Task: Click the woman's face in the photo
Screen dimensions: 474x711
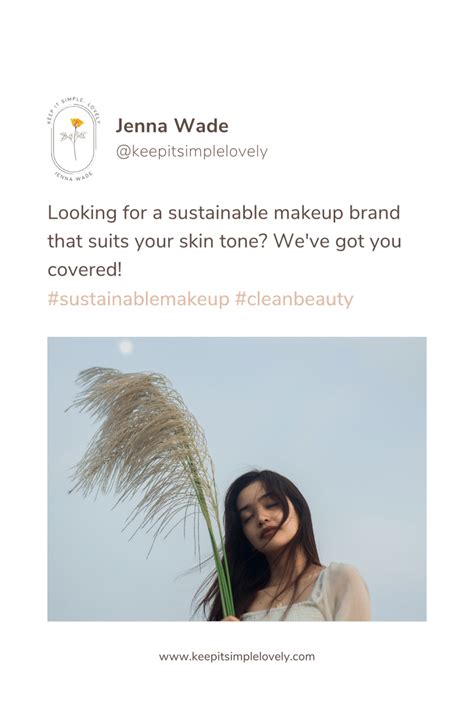Action: pyautogui.click(x=265, y=516)
